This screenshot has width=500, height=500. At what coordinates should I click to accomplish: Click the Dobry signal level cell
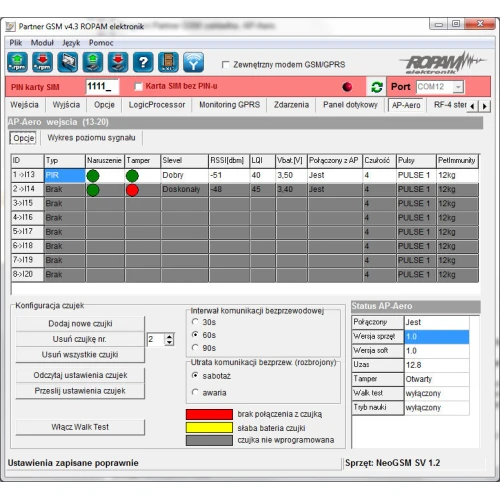tap(185, 175)
